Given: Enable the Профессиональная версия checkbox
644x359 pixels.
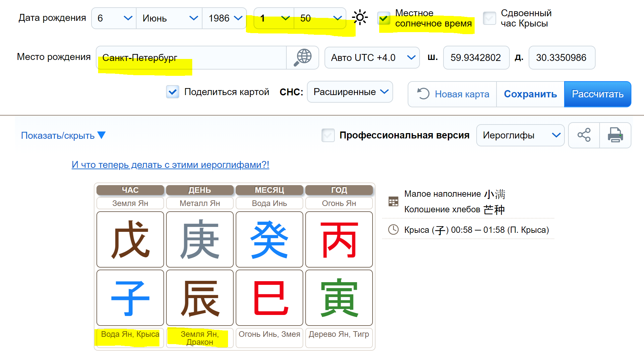Looking at the screenshot, I should coord(328,135).
